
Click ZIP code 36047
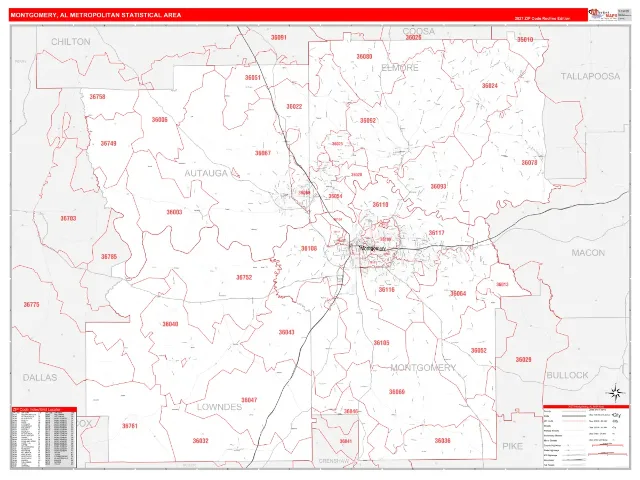(x=249, y=400)
